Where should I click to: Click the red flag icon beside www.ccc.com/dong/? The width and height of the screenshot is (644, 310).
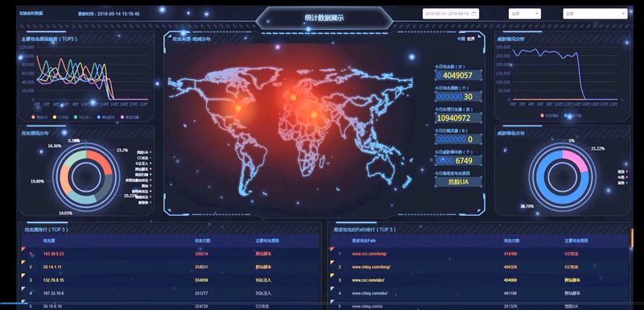point(332,250)
